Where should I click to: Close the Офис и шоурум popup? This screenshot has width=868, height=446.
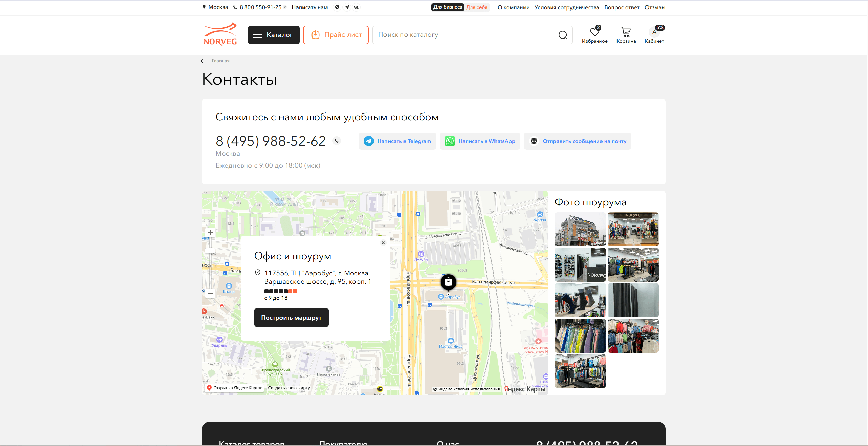coord(383,243)
